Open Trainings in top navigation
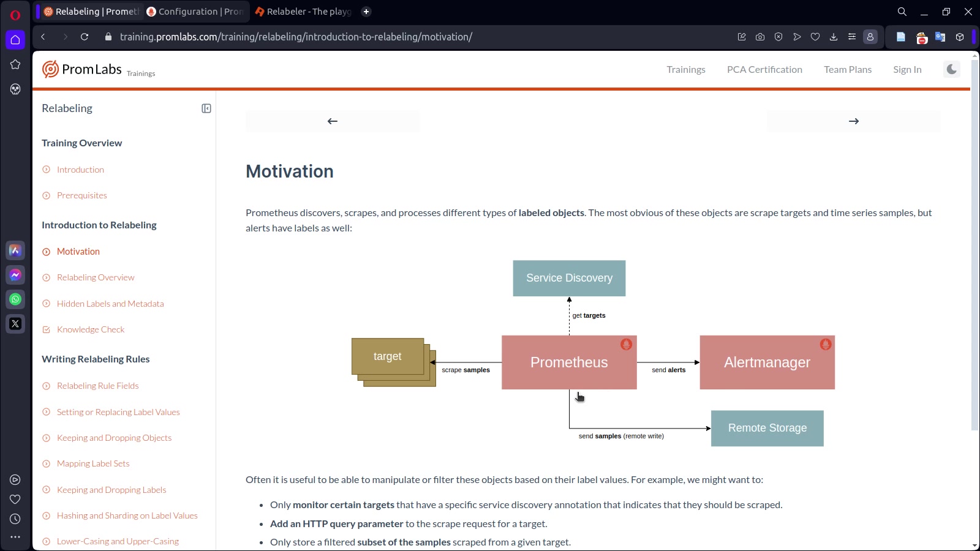Screen dimensions: 980x551 (686, 70)
